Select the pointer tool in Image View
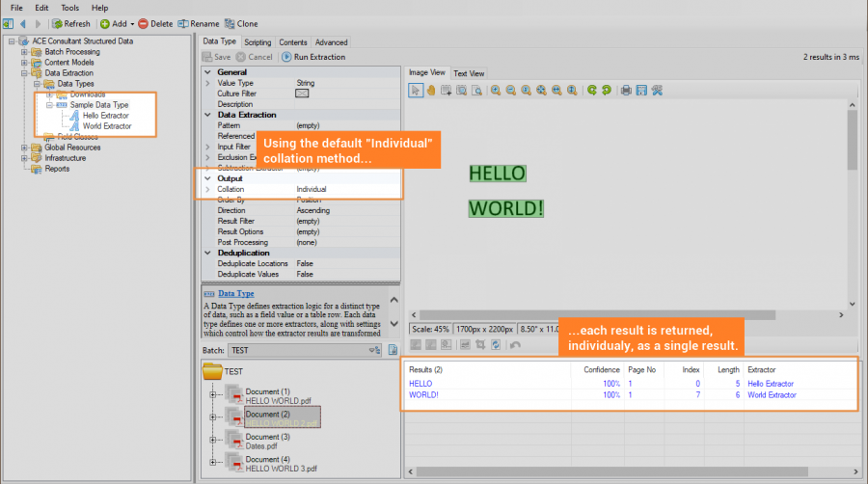Screen dimensions: 868x484 (x=416, y=91)
